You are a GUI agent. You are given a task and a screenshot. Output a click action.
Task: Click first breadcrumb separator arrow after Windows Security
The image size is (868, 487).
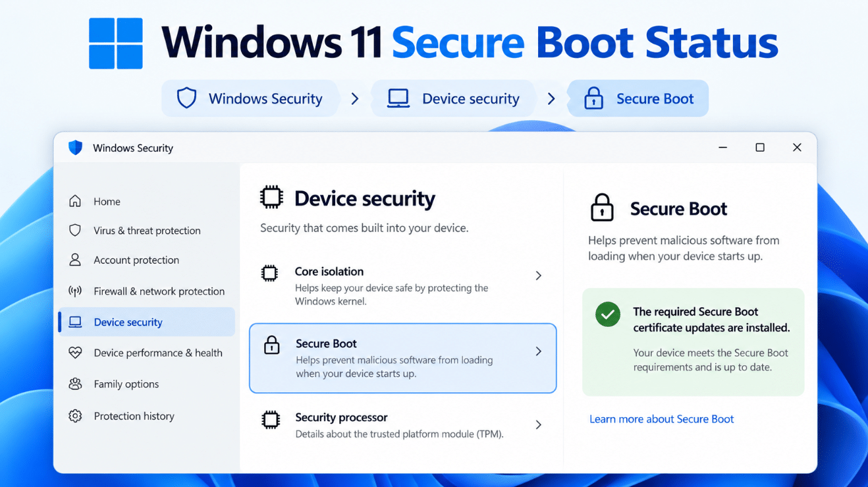point(355,99)
